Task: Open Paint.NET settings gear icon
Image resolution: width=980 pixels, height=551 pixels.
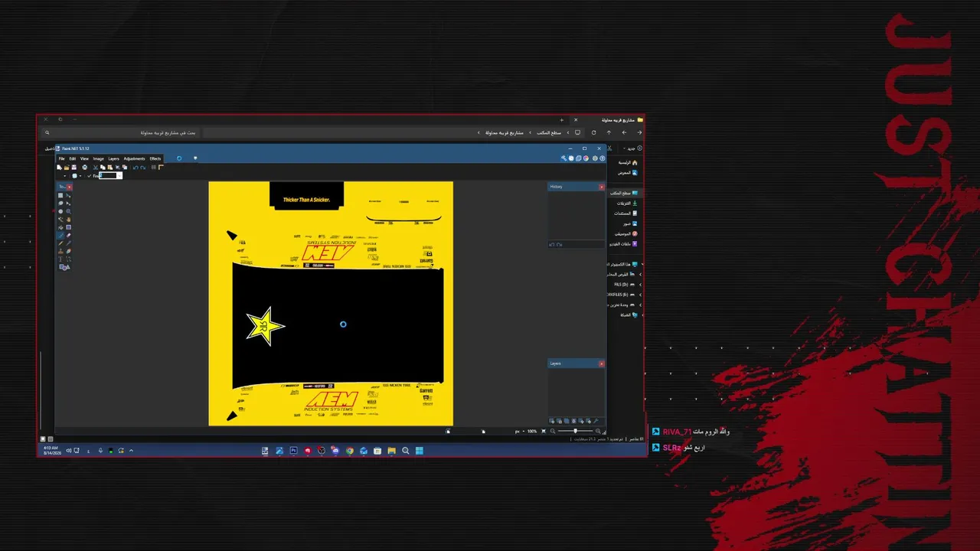Action: coord(595,158)
